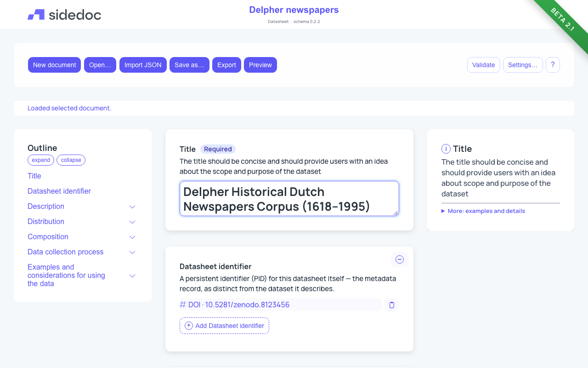This screenshot has width=588, height=368.
Task: Click the info icon beside Title help
Action: (x=446, y=149)
